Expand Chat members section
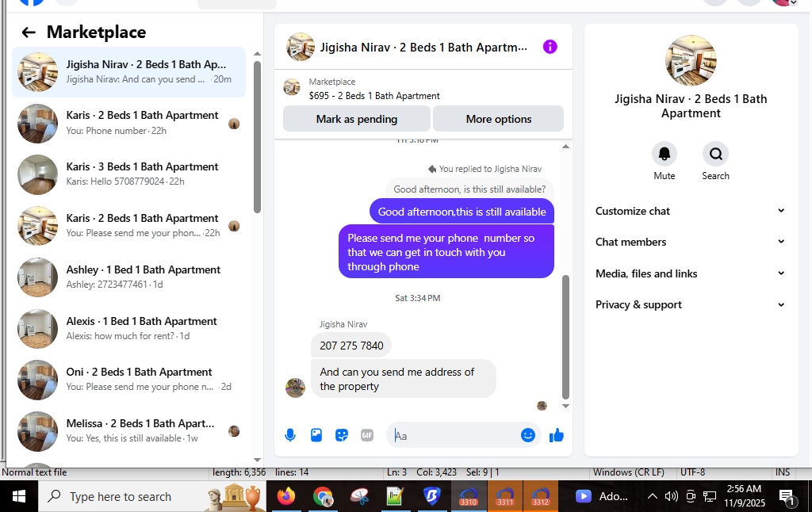 pos(691,243)
